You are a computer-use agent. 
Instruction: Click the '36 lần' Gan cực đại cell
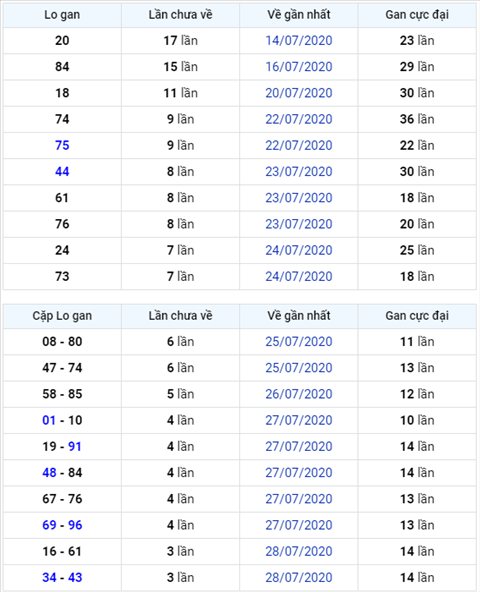[417, 119]
